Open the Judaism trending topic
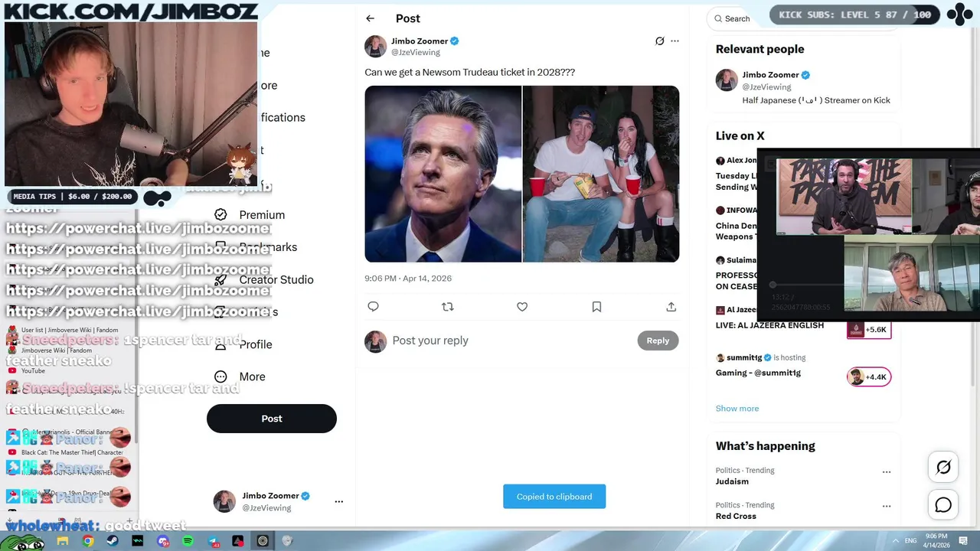980x551 pixels. click(x=732, y=481)
